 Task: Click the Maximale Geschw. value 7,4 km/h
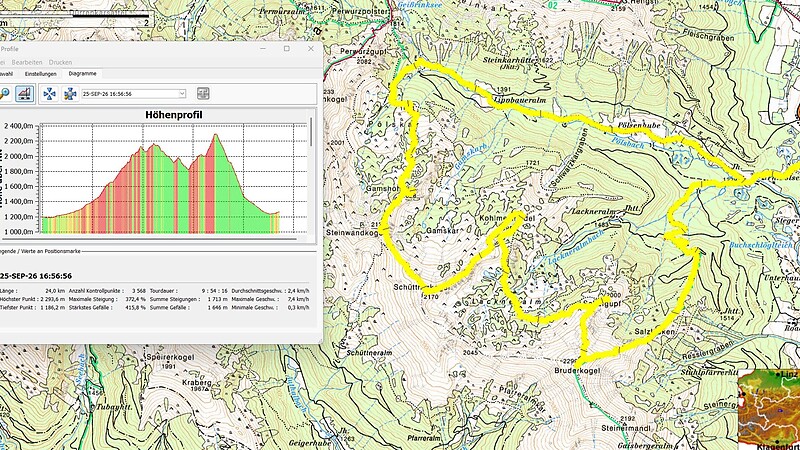tap(299, 299)
